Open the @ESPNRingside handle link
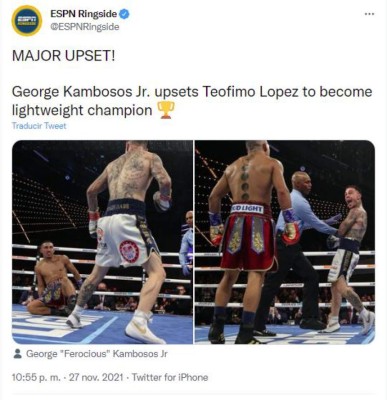The height and width of the screenshot is (400, 387). tap(84, 27)
